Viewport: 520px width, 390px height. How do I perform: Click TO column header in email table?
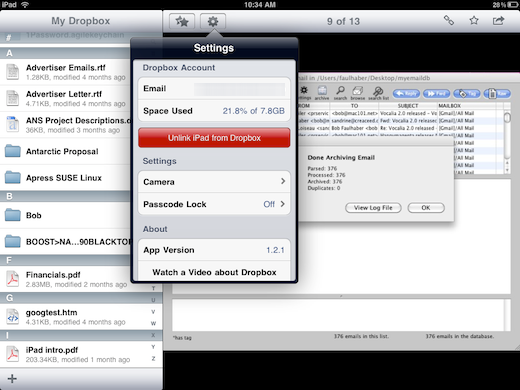click(x=354, y=106)
